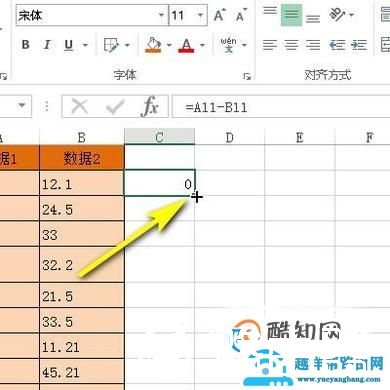The image size is (390, 390).
Task: Select the cell containing 24.5
Action: pos(82,209)
